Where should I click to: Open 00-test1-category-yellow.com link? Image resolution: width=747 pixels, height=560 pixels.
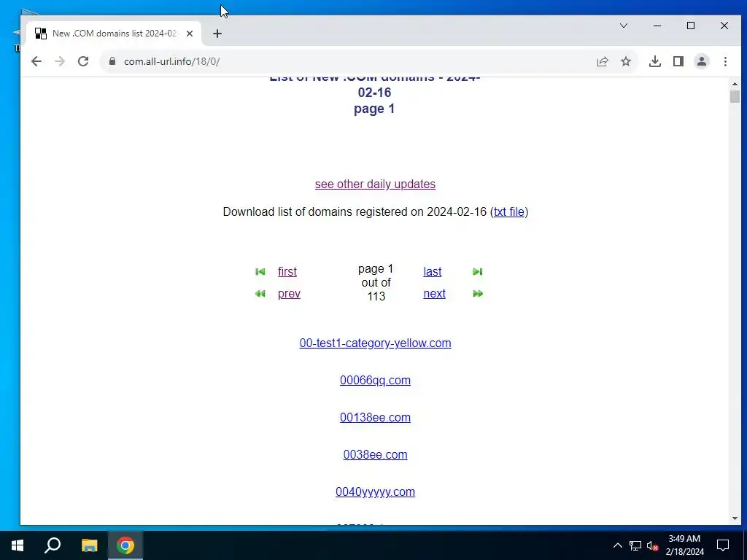[376, 343]
